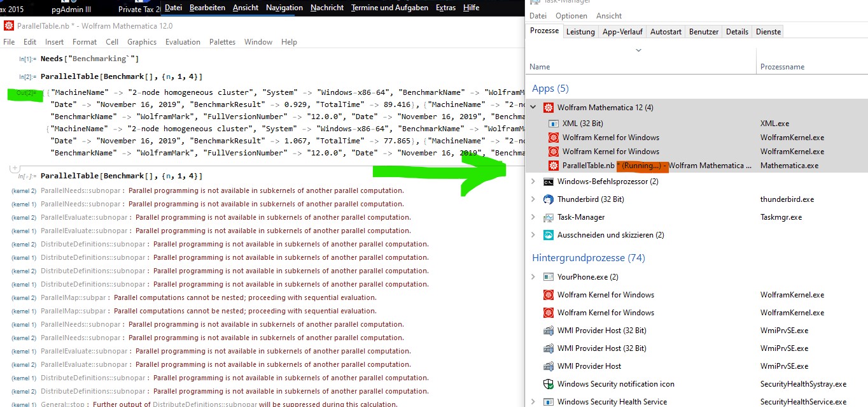
Task: Select SecurityHealthSystray.exe process name
Action: 804,384
